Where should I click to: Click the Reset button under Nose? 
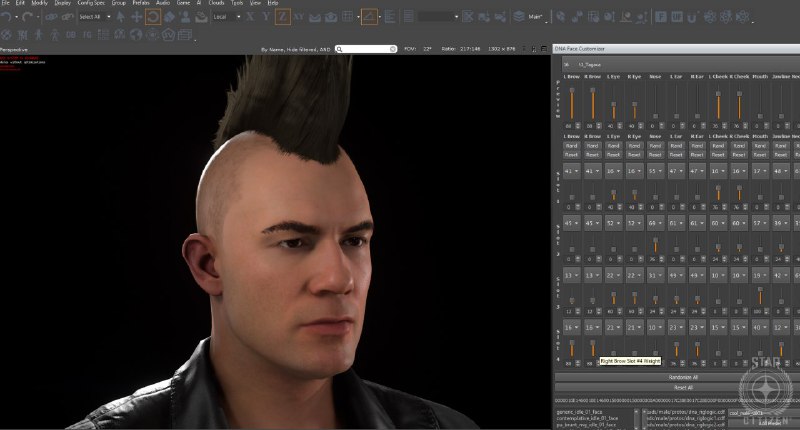pyautogui.click(x=655, y=155)
